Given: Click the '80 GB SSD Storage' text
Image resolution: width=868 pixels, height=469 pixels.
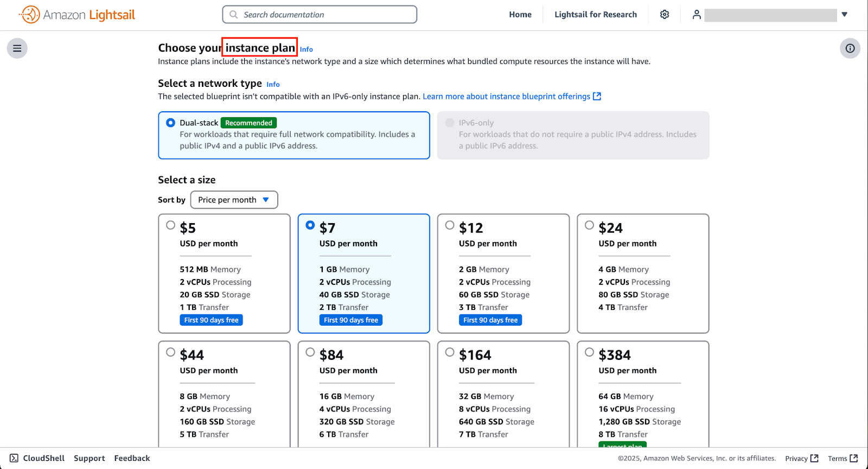Looking at the screenshot, I should tap(634, 295).
